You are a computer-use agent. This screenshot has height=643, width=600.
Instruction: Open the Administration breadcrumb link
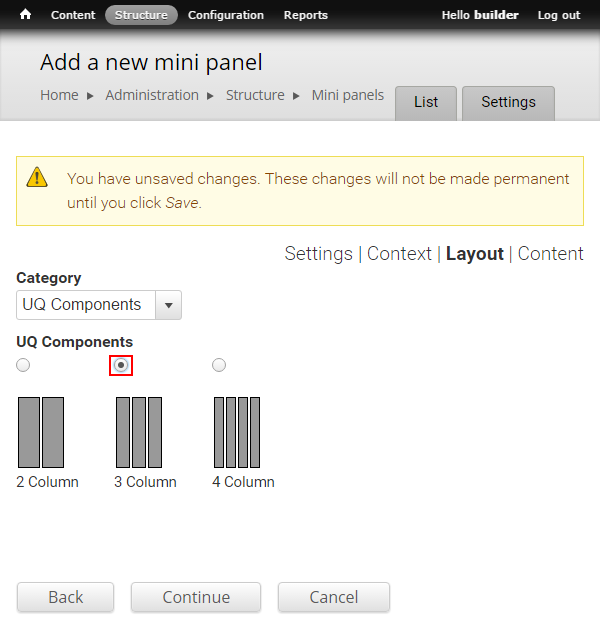click(x=152, y=95)
